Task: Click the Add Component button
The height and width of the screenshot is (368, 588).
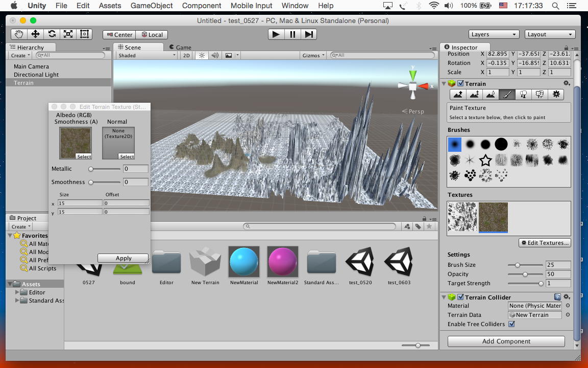Action: (506, 341)
